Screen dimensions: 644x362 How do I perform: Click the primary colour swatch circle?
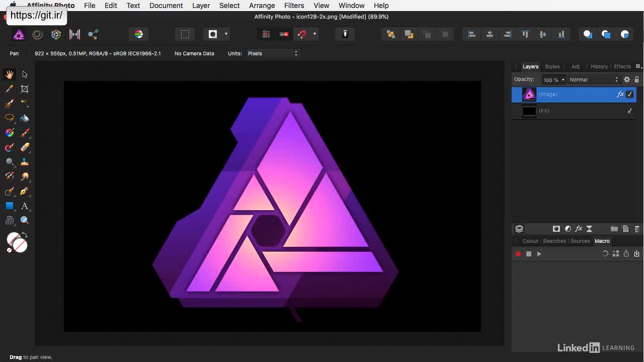tap(14, 240)
